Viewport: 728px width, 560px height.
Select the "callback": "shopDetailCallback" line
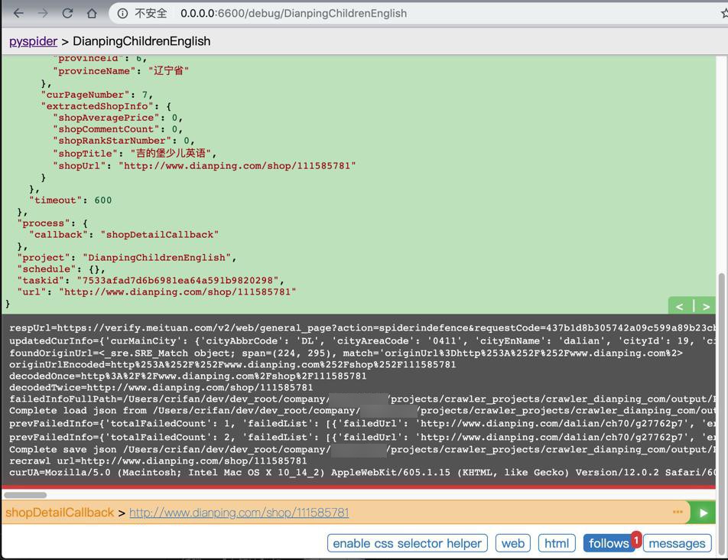124,235
